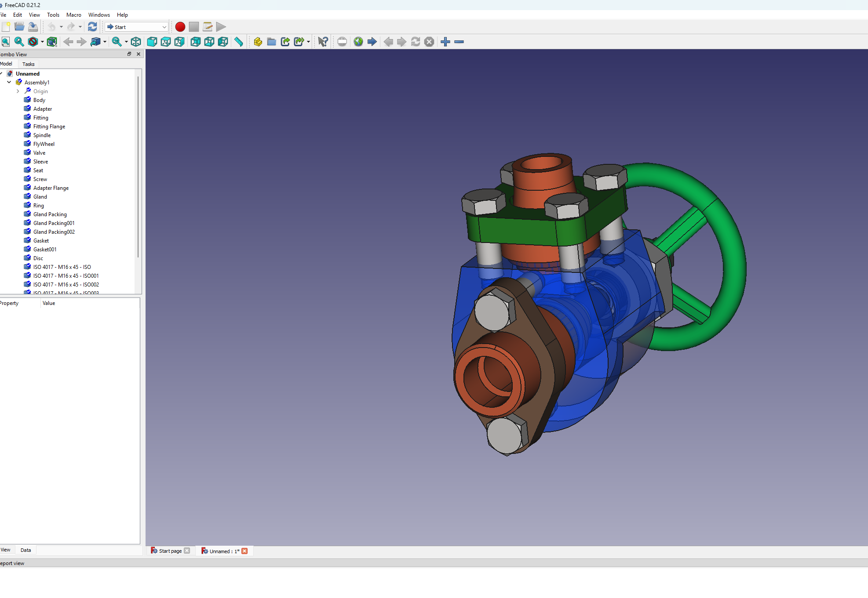The height and width of the screenshot is (598, 868).
Task: Open the Start workbench selector dropdown
Action: click(x=137, y=27)
